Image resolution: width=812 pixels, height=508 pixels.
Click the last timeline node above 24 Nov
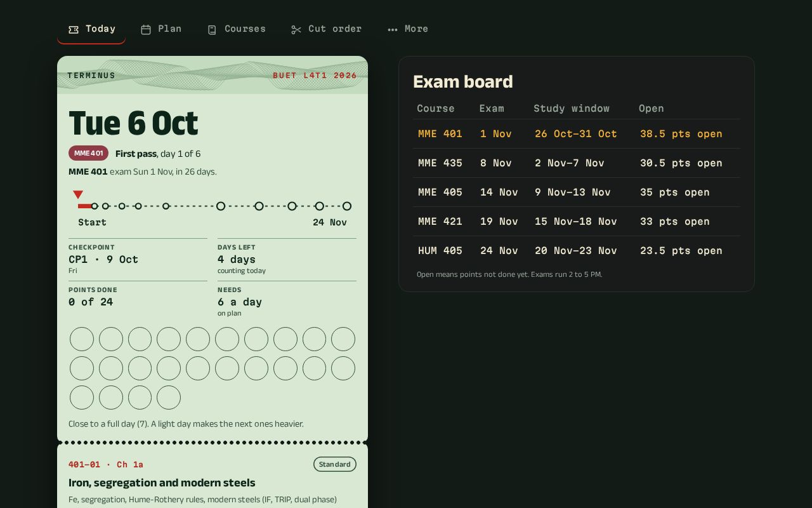pyautogui.click(x=347, y=206)
